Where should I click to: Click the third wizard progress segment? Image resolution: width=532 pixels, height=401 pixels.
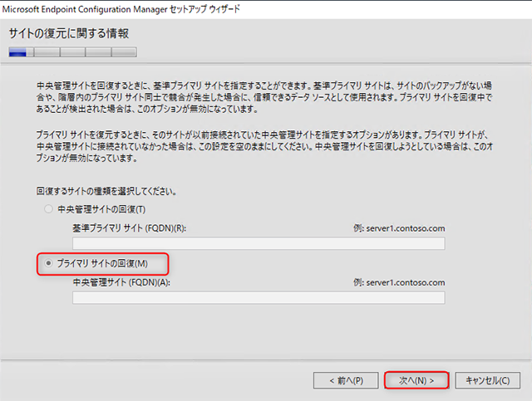[x=72, y=51]
